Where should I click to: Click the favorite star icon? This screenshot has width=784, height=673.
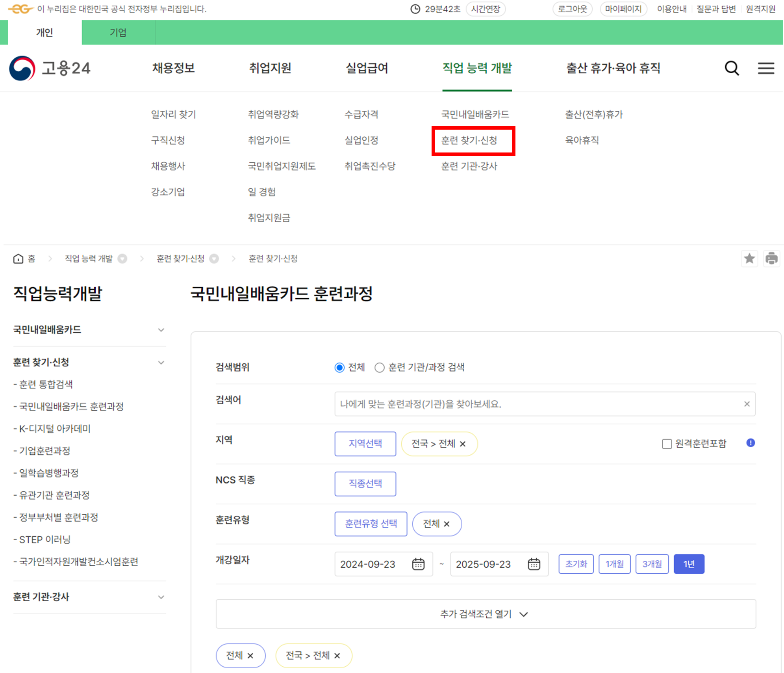point(749,258)
